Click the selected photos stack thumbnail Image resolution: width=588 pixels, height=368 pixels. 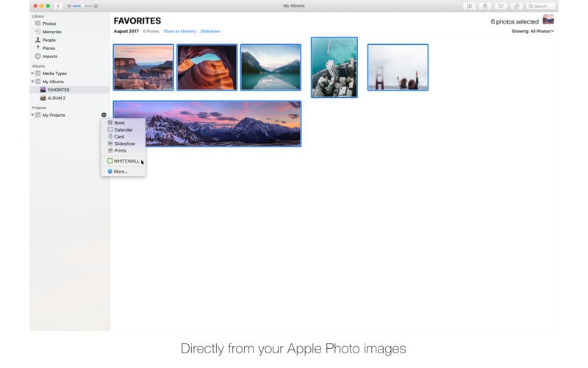point(548,20)
